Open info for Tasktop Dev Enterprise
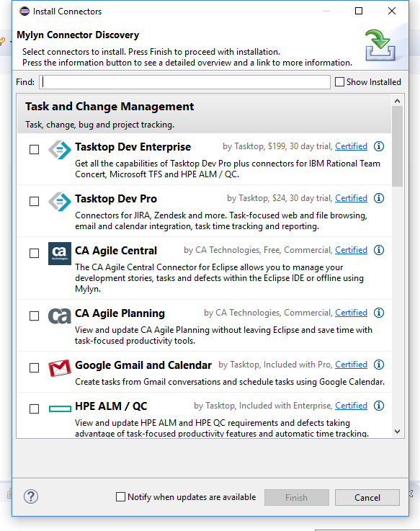 point(379,146)
